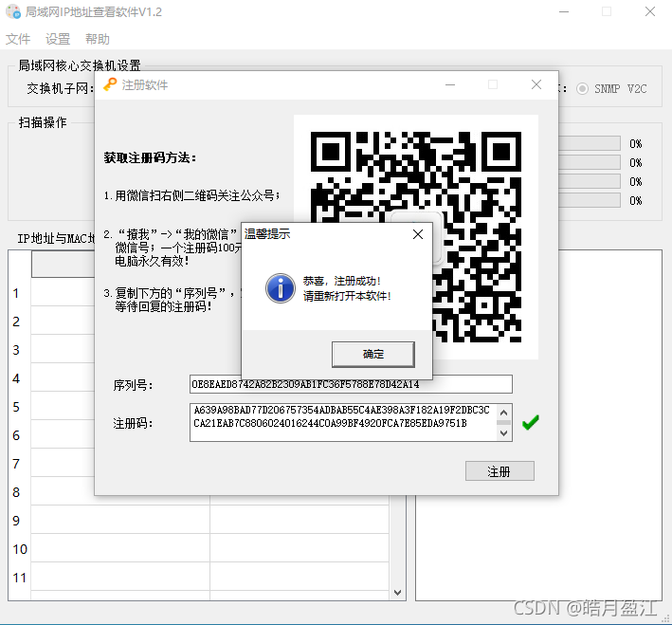The width and height of the screenshot is (672, 625).
Task: Select row 11 in the IP table
Action: tap(19, 578)
